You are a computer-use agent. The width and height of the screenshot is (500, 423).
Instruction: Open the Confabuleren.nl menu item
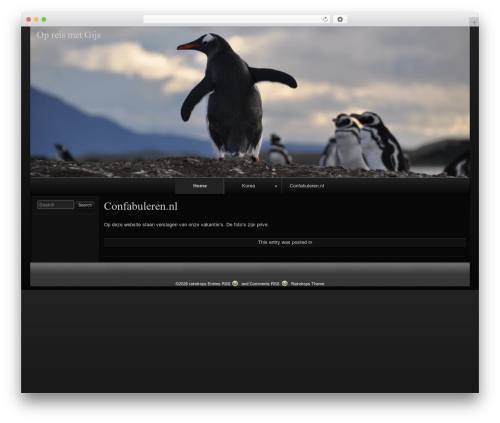pyautogui.click(x=307, y=186)
